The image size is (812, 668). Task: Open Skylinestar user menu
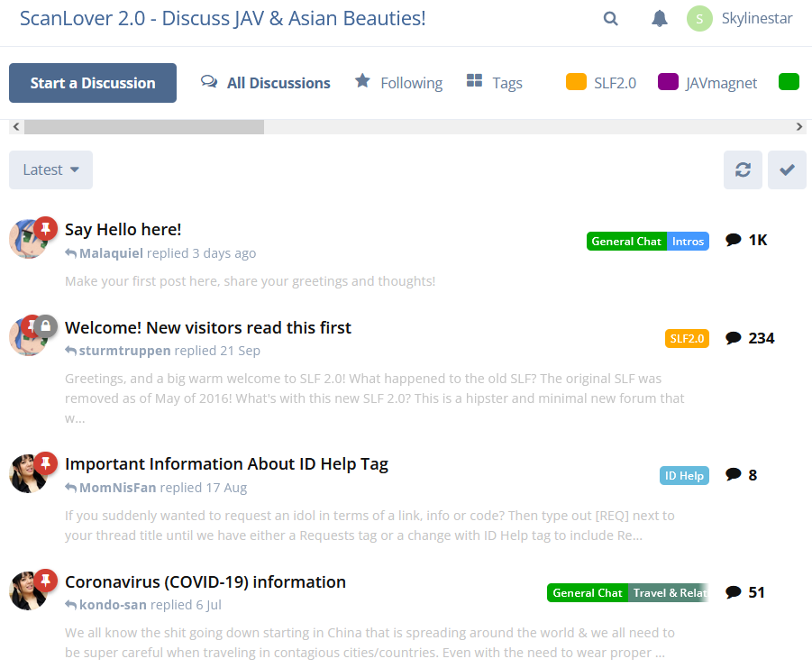coord(756,19)
